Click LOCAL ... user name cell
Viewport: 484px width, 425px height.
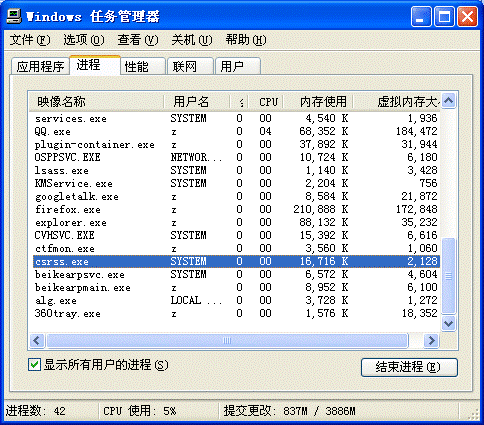coord(196,300)
